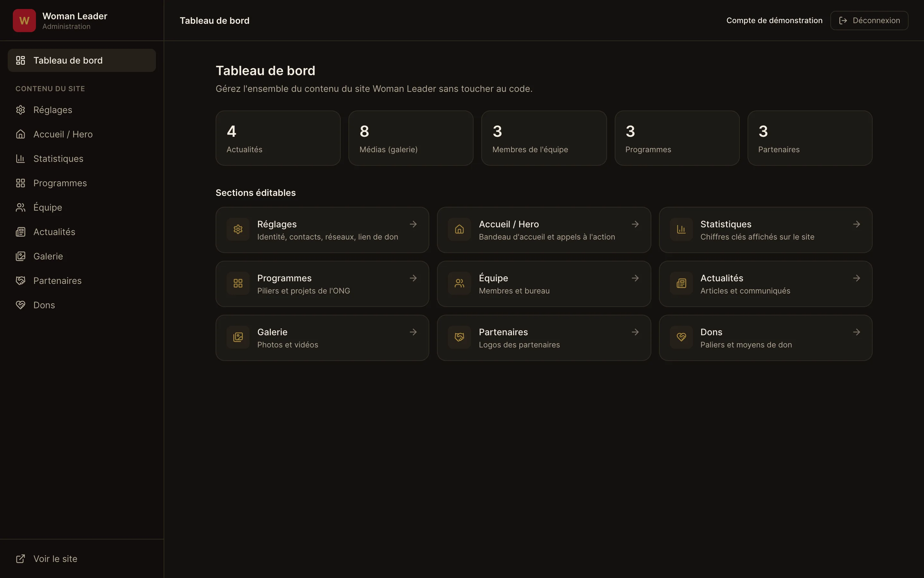Click the arrow on the Dons card
This screenshot has width=924, height=578.
point(856,332)
